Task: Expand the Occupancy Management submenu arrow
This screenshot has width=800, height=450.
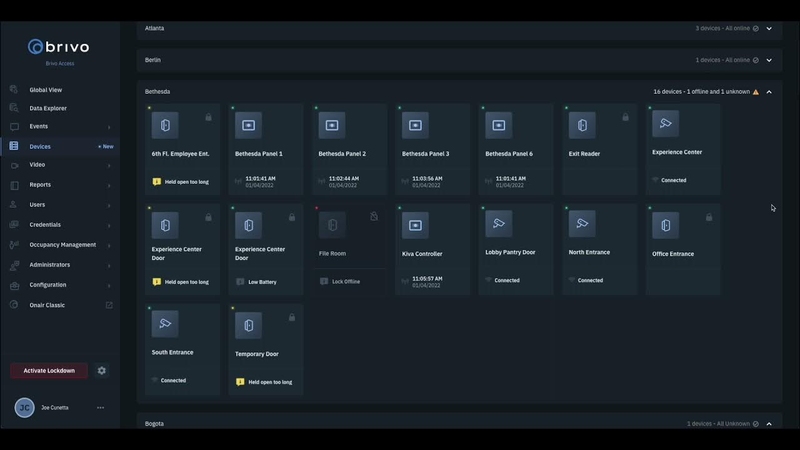Action: click(x=109, y=245)
